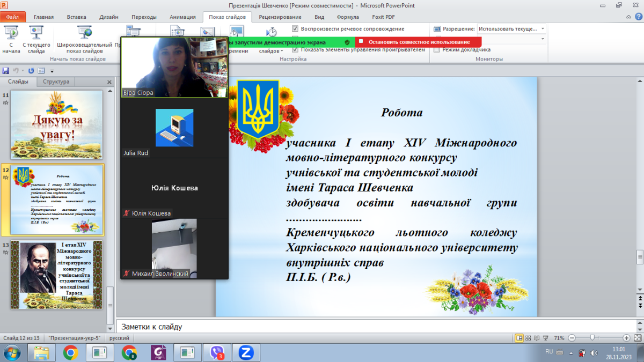Screen dimensions: 644x362
Task: Fit slide to current window
Action: click(637, 338)
